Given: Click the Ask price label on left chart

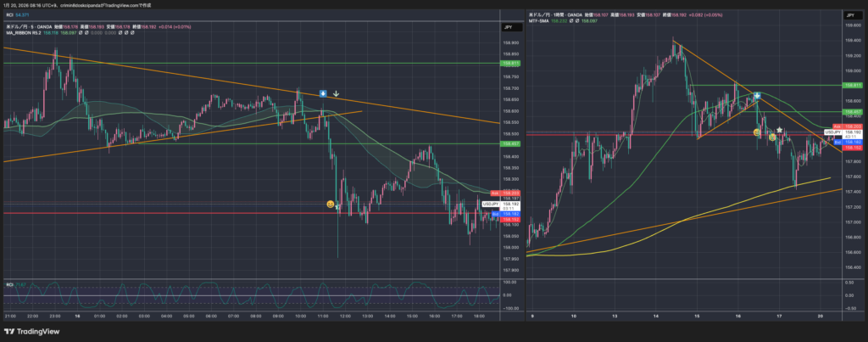Looking at the screenshot, I should click(494, 194).
